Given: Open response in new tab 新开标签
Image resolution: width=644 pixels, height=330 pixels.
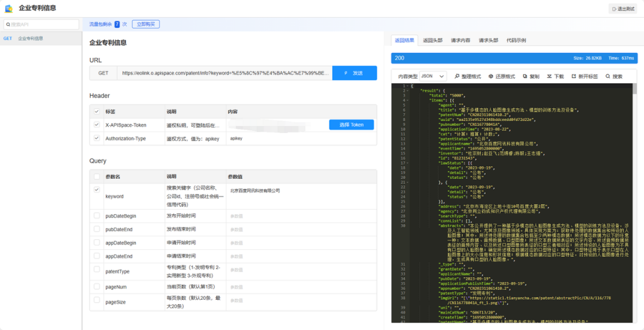Looking at the screenshot, I should click(584, 77).
